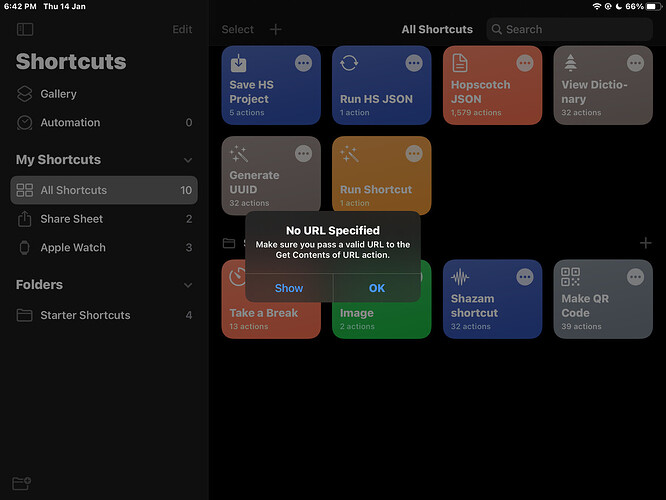Image resolution: width=666 pixels, height=500 pixels.
Task: Open the Starter Shortcuts folder
Action: click(x=85, y=315)
